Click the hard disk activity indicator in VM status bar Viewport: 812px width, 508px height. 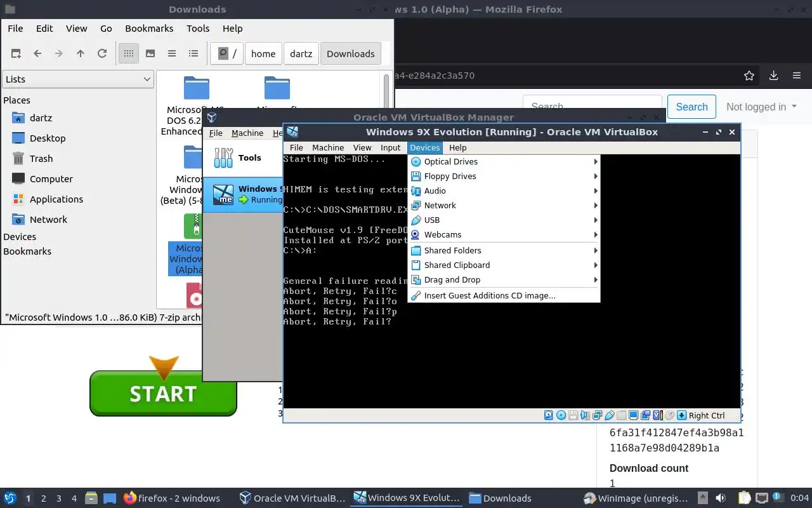(549, 415)
